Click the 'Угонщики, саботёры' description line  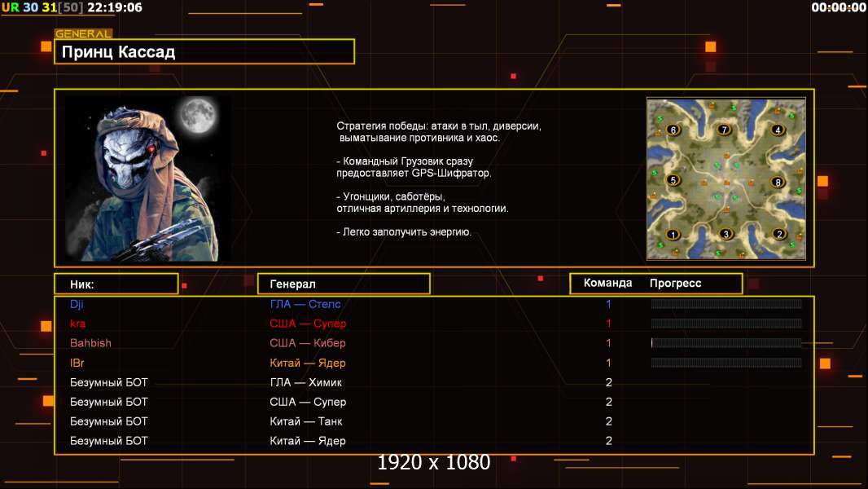pyautogui.click(x=391, y=196)
